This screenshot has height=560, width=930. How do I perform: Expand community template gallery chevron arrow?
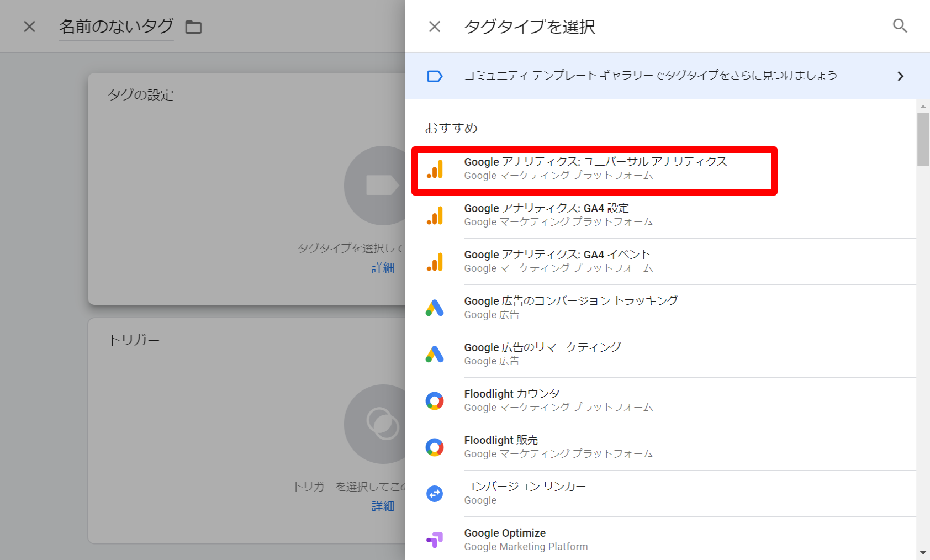901,76
